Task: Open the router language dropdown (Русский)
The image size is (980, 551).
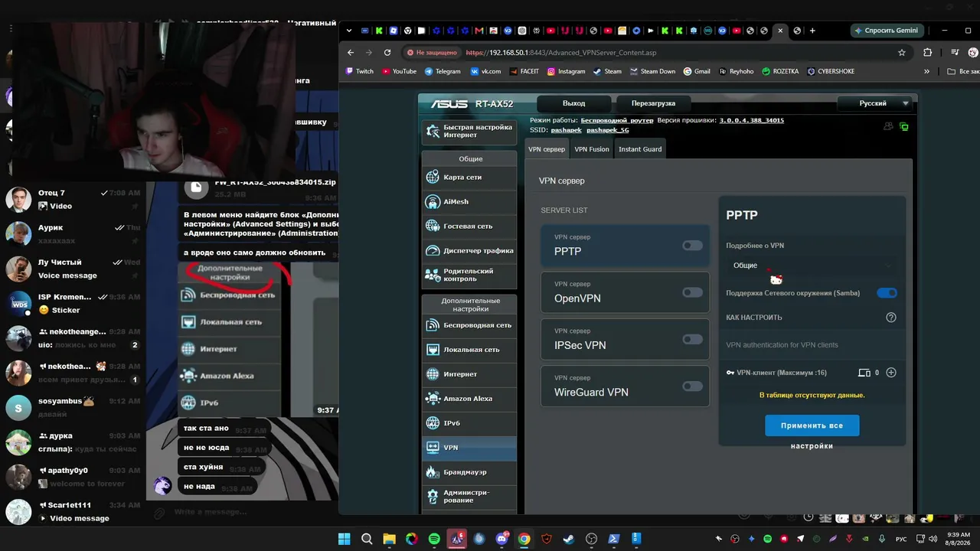Action: tap(876, 103)
